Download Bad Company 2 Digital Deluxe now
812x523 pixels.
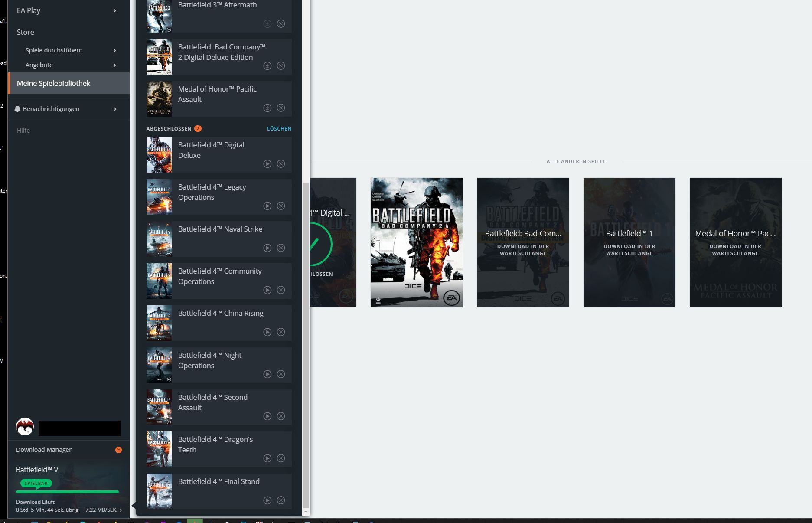[x=267, y=65]
